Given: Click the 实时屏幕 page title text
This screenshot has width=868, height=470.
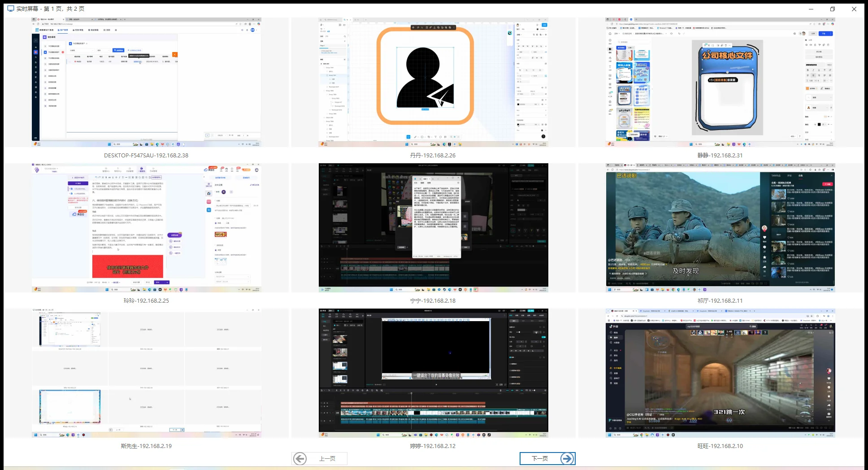Looking at the screenshot, I should coord(50,9).
